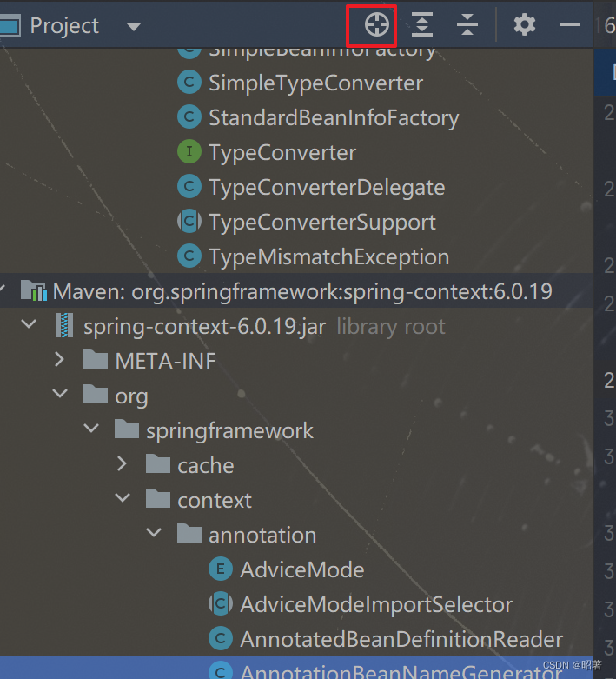Select the AdviceMode enum
616x679 pixels.
coord(302,569)
